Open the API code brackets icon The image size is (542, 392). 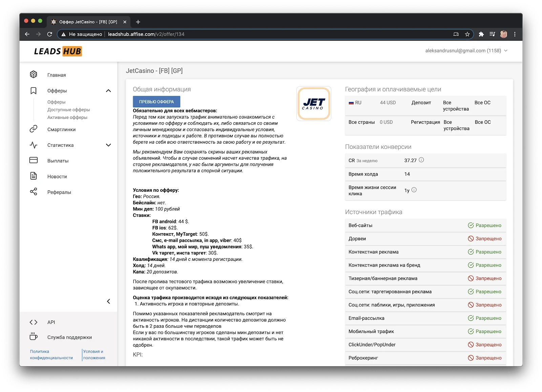click(34, 322)
